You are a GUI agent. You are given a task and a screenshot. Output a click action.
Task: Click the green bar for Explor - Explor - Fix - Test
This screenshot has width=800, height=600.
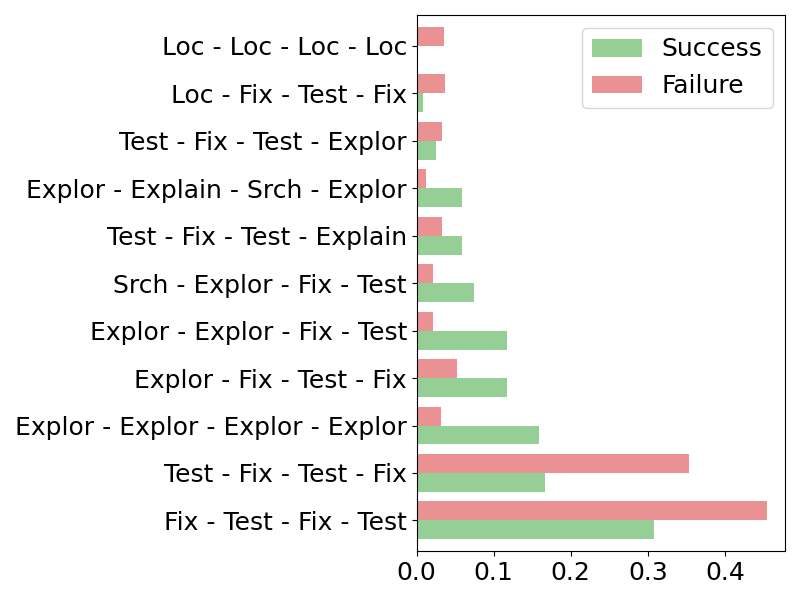click(462, 340)
